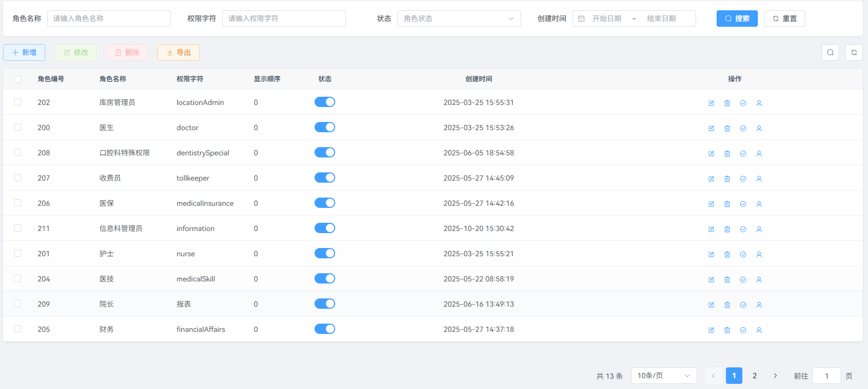Assign users icon in dentistrySpecial row
Viewport: 868px width, 389px height.
coord(759,153)
